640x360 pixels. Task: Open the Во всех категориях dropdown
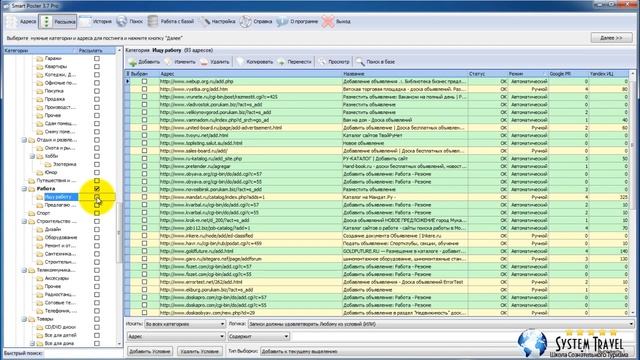185,324
